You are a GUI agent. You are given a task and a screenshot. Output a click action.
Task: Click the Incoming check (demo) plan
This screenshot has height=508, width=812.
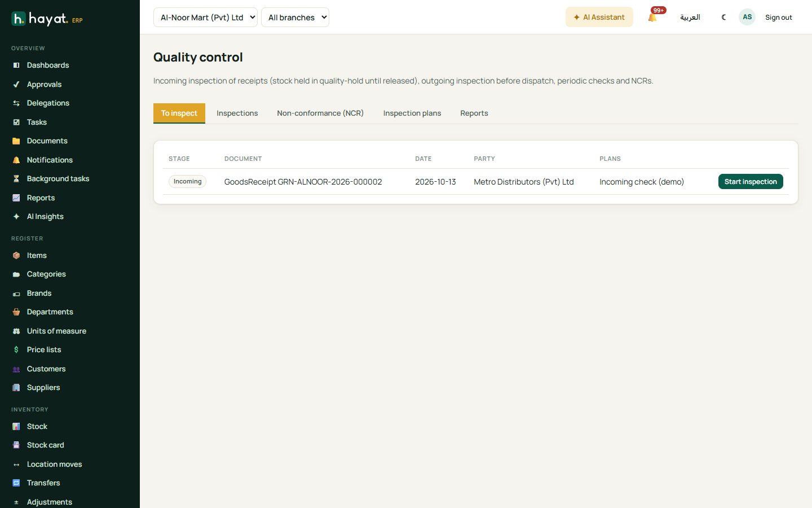coord(642,182)
